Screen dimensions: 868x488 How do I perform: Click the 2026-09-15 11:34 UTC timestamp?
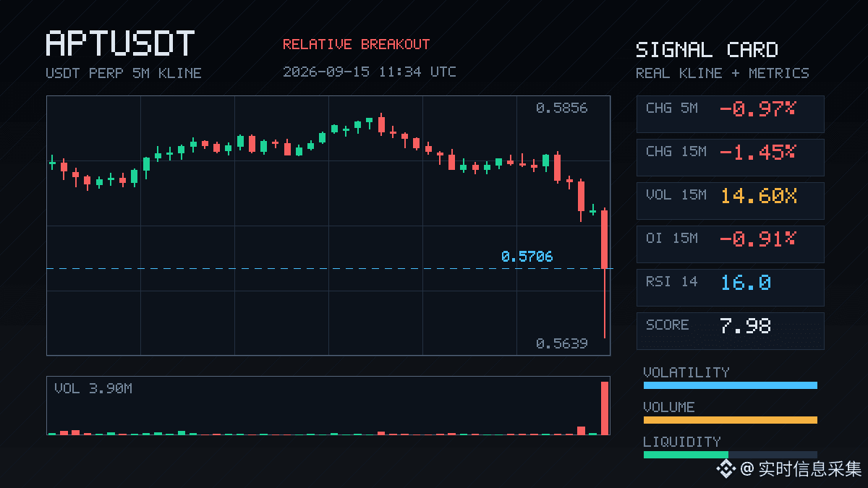[x=370, y=72]
